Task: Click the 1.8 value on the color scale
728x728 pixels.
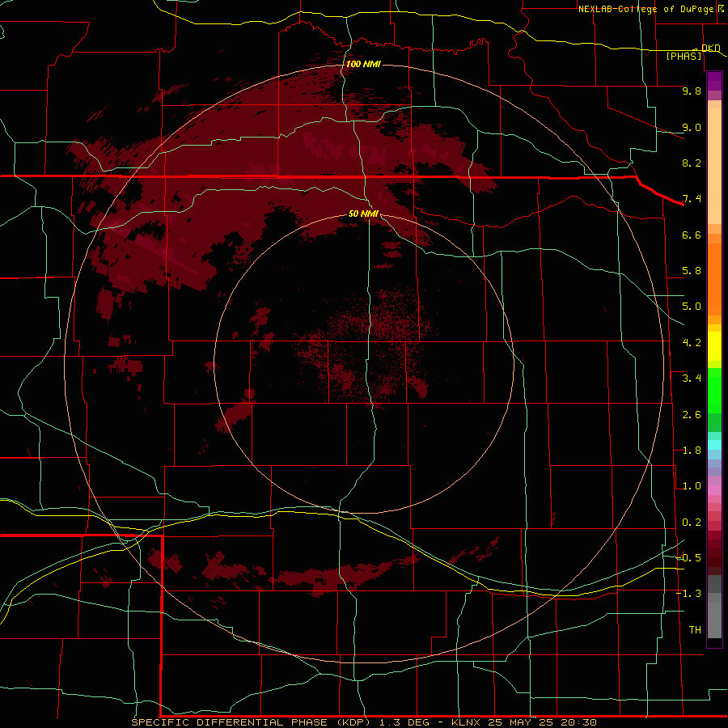Action: [x=692, y=451]
